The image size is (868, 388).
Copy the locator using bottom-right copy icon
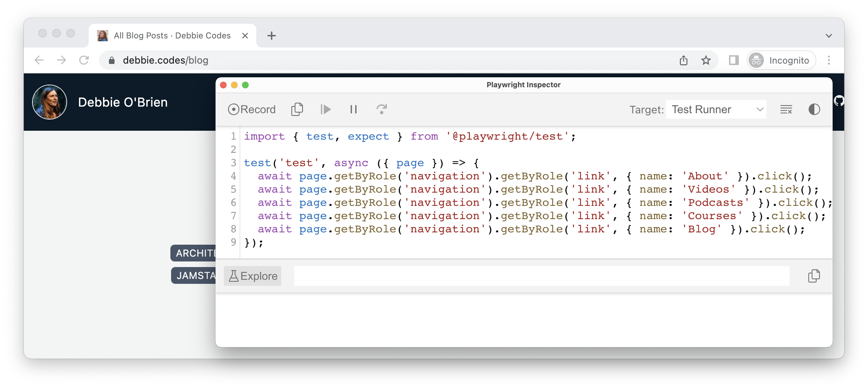tap(814, 276)
